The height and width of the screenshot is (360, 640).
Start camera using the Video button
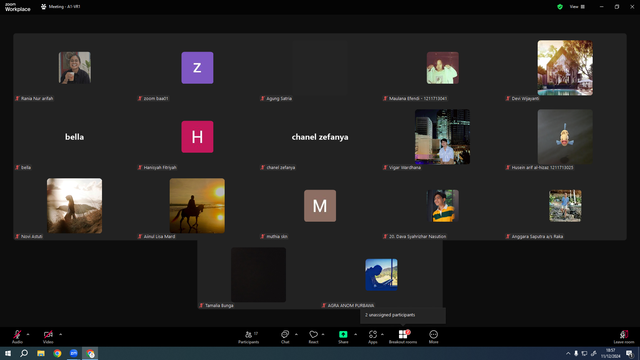point(48,336)
